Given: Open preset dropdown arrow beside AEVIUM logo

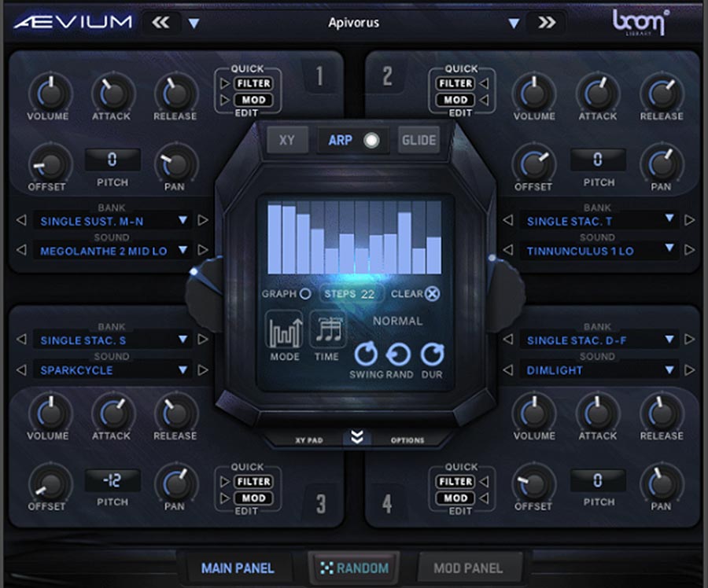Looking at the screenshot, I should (194, 23).
